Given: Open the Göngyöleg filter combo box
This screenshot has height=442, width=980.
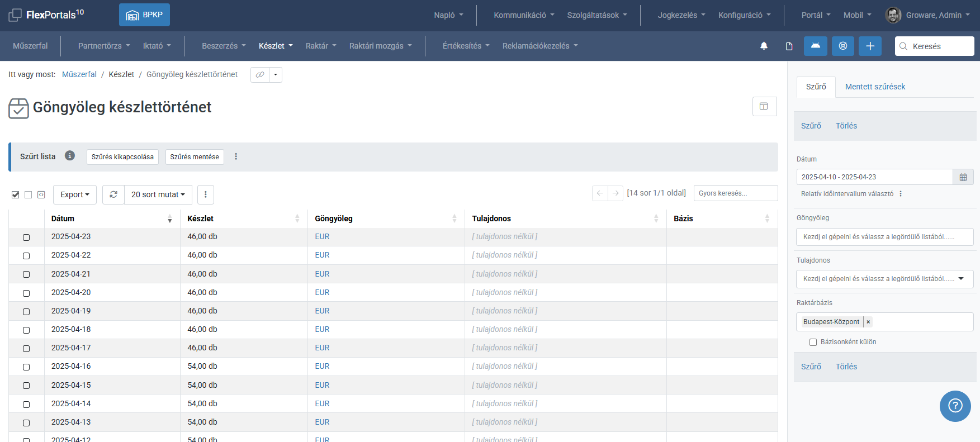Looking at the screenshot, I should click(x=885, y=237).
